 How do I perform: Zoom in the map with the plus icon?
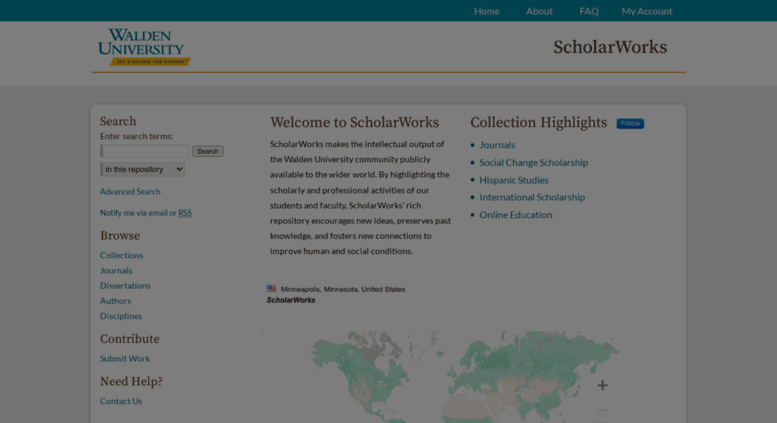pyautogui.click(x=602, y=385)
